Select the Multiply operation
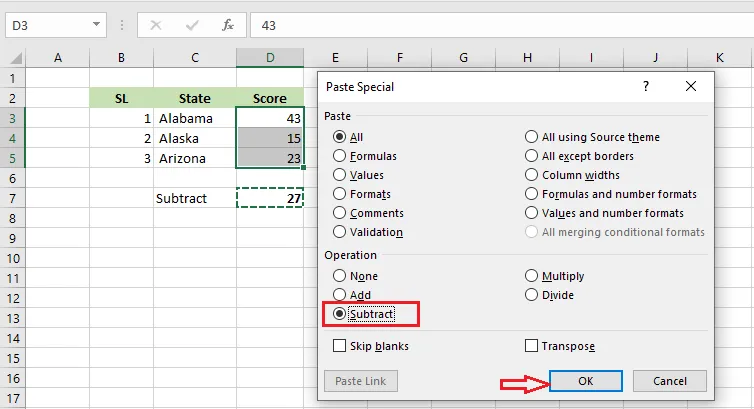Viewport: 754px width, 409px height. coord(554,276)
